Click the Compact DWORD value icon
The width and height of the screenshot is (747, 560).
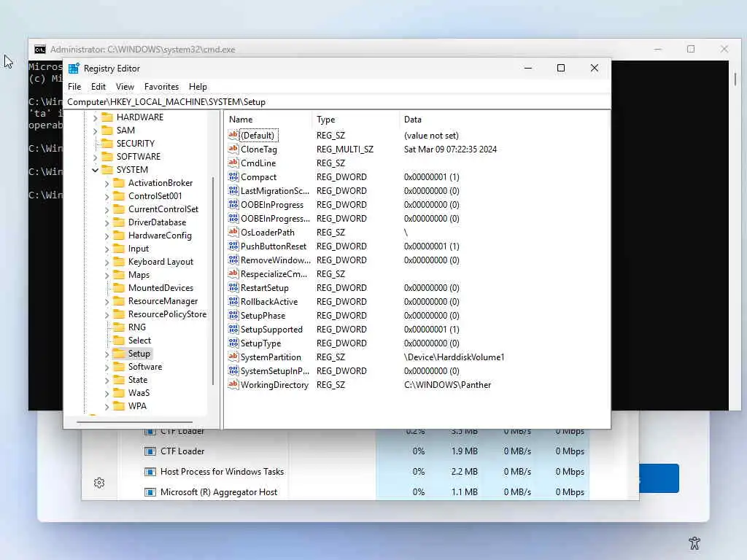[233, 176]
